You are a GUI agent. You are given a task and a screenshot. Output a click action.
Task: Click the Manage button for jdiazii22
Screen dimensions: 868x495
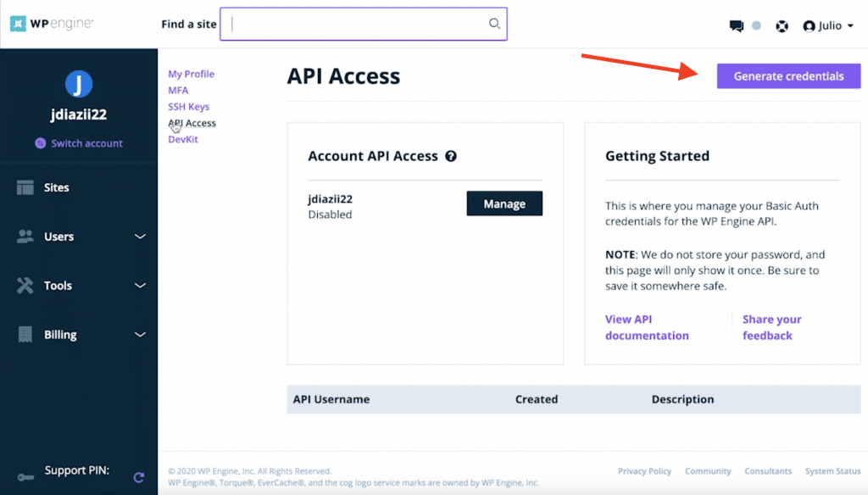click(504, 203)
